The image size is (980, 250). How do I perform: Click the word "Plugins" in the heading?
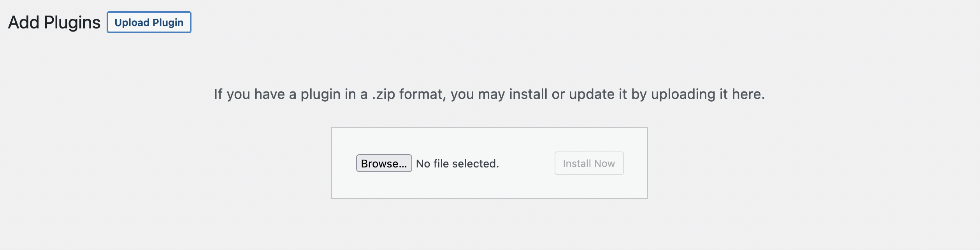(72, 23)
